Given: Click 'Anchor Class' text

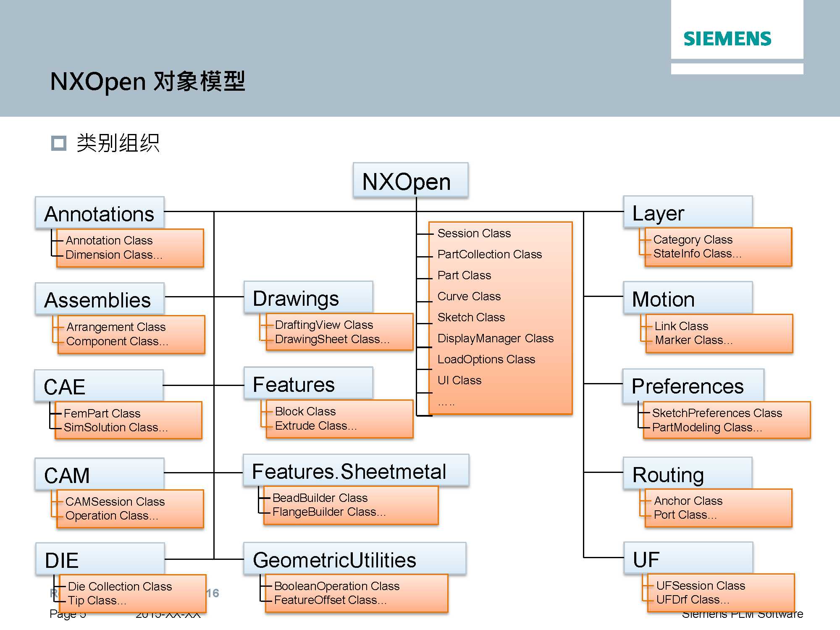Looking at the screenshot, I should [x=688, y=501].
